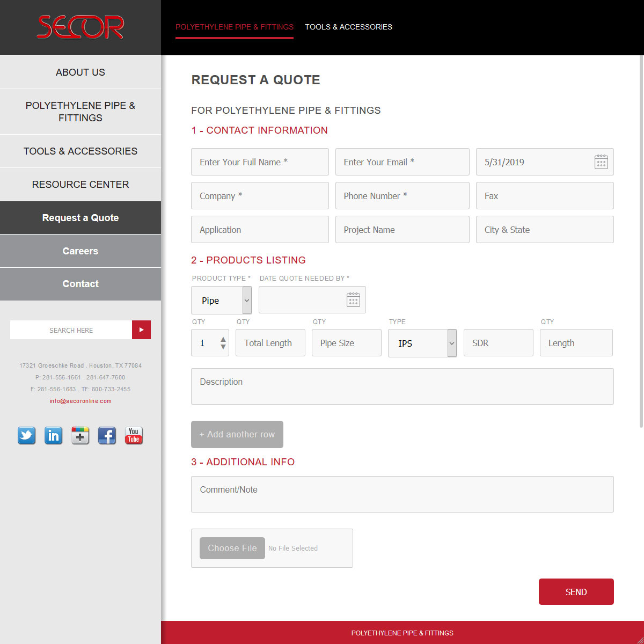Open the LinkedIn icon link

(53, 435)
